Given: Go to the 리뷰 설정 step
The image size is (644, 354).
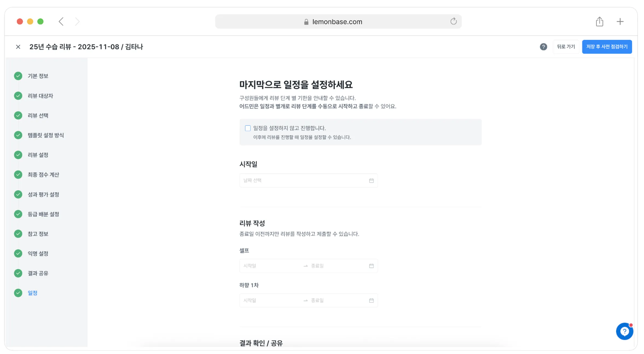Looking at the screenshot, I should tap(38, 155).
